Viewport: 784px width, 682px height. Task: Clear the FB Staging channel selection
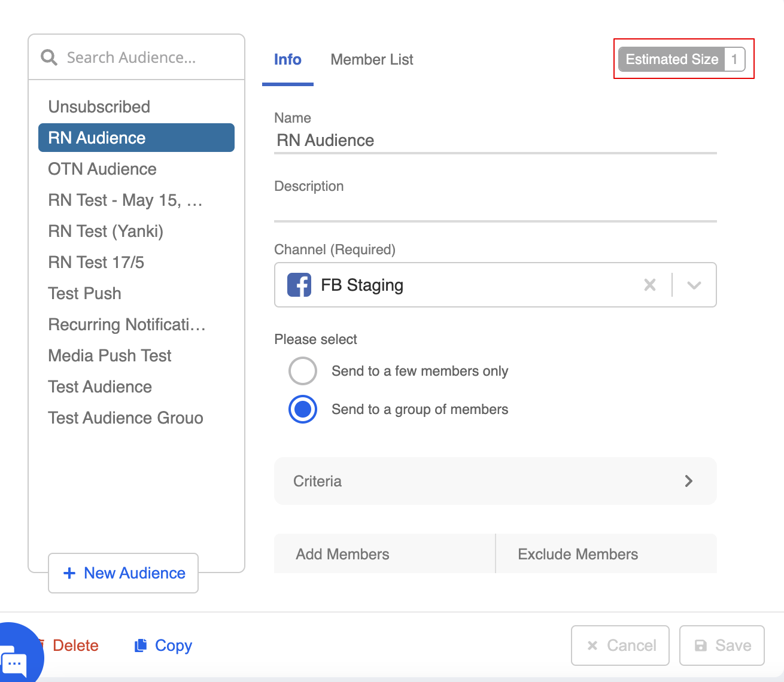coord(650,285)
